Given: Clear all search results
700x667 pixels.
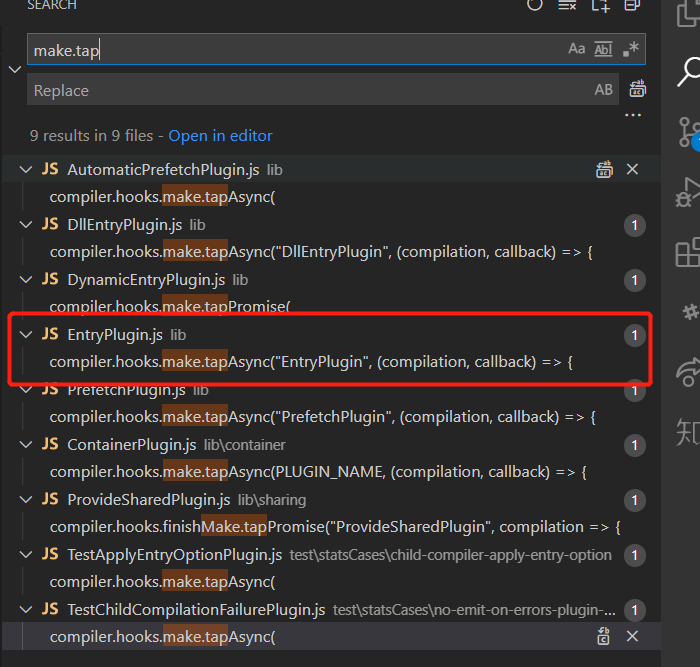Looking at the screenshot, I should click(567, 5).
